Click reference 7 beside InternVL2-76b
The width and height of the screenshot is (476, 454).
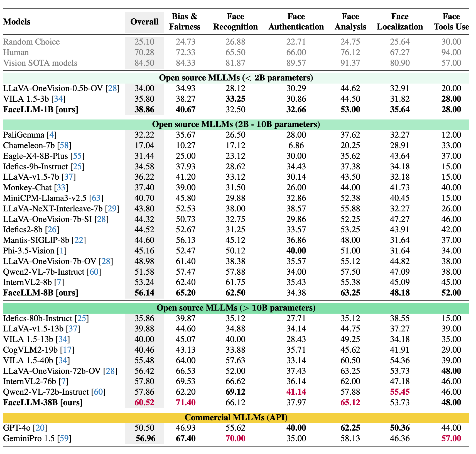[x=63, y=382]
